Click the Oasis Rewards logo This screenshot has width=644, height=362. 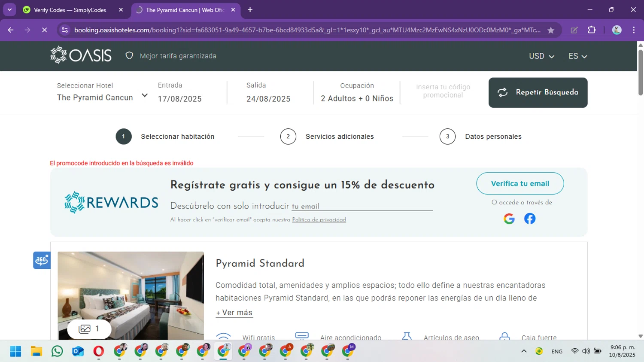111,202
